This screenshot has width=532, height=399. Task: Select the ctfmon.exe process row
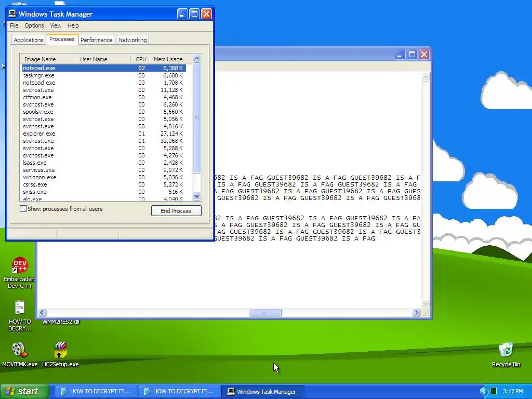104,97
